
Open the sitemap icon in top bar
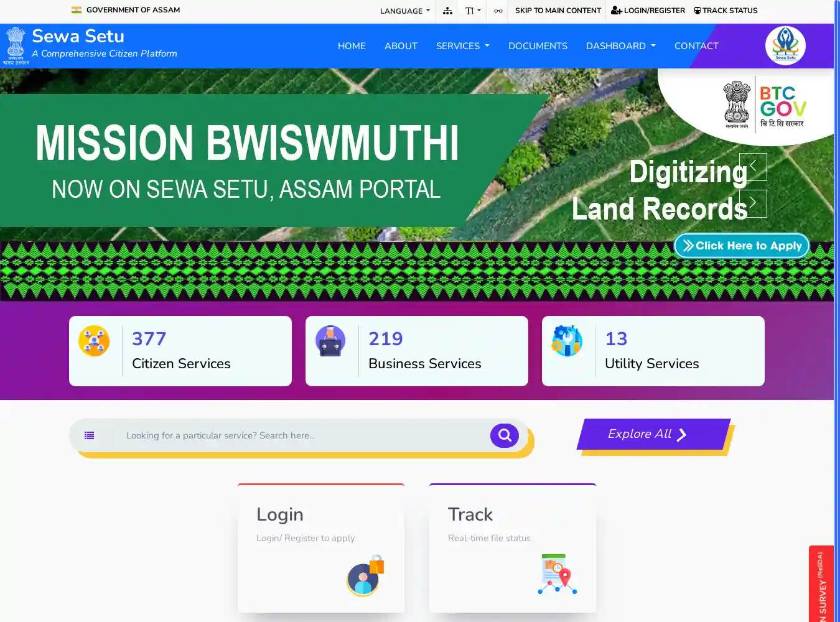coord(447,11)
